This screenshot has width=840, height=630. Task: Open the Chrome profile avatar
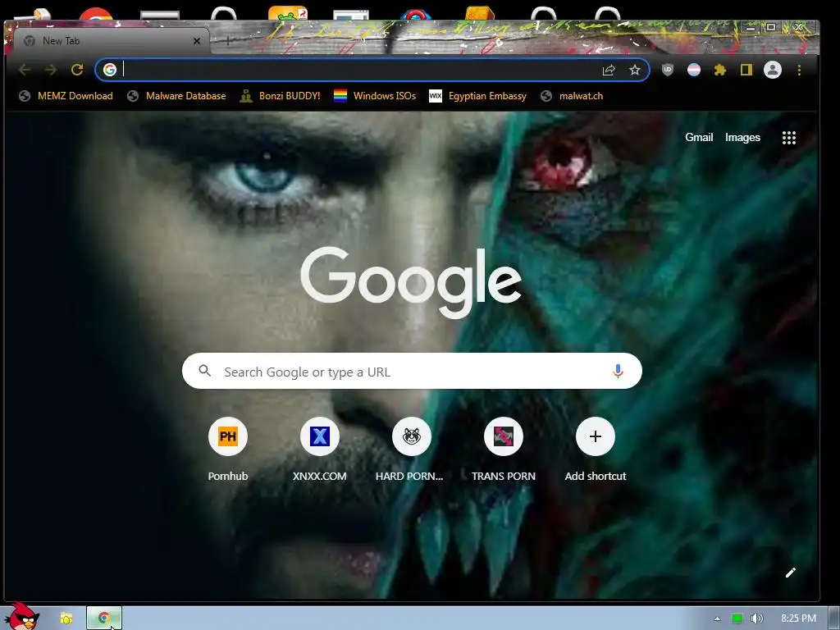pos(773,70)
